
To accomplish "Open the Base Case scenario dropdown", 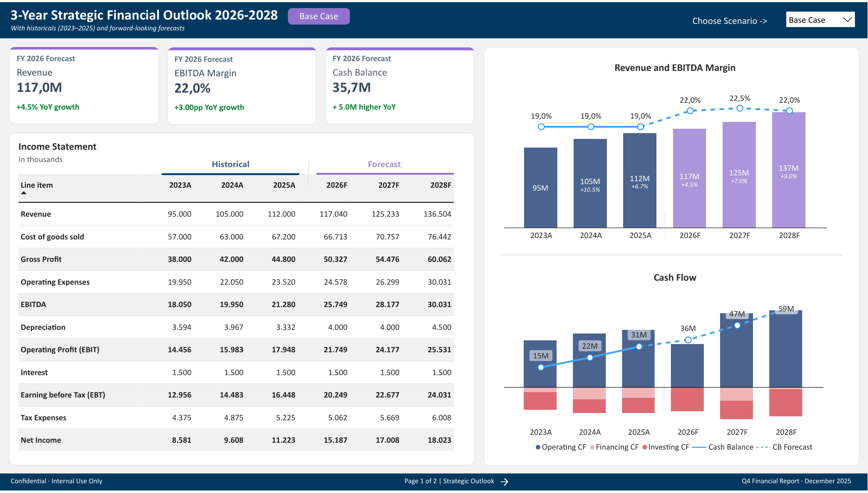I will tap(820, 20).
